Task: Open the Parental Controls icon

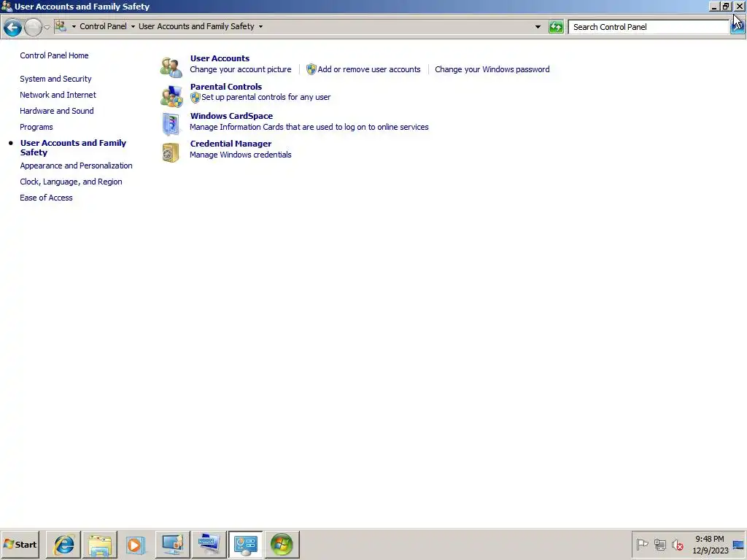Action: click(171, 96)
